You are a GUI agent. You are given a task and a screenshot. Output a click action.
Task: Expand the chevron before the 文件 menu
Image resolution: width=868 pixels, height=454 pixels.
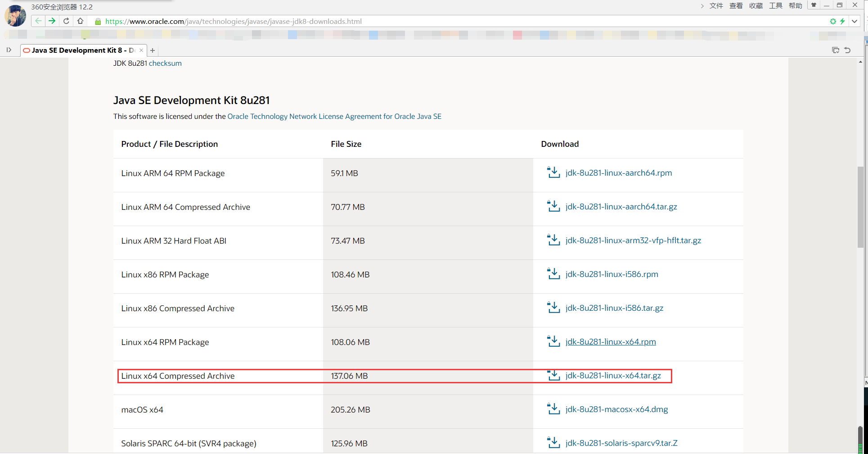(702, 6)
